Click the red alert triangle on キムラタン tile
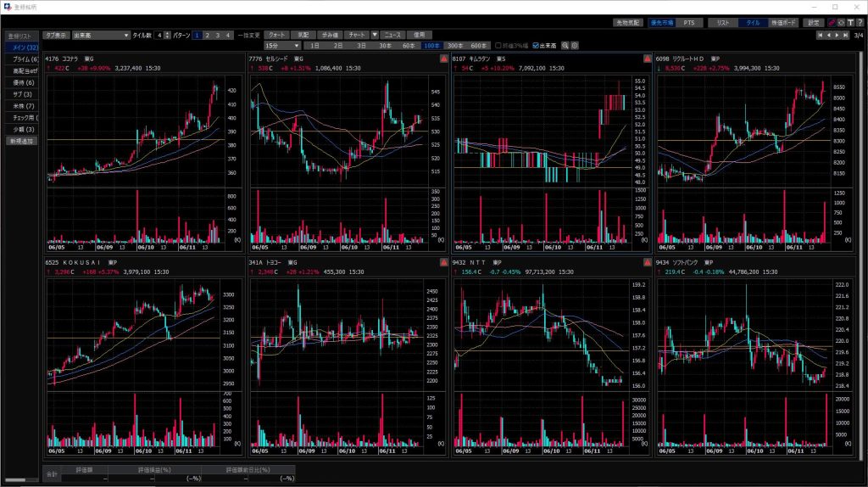868x487 pixels. pos(648,59)
